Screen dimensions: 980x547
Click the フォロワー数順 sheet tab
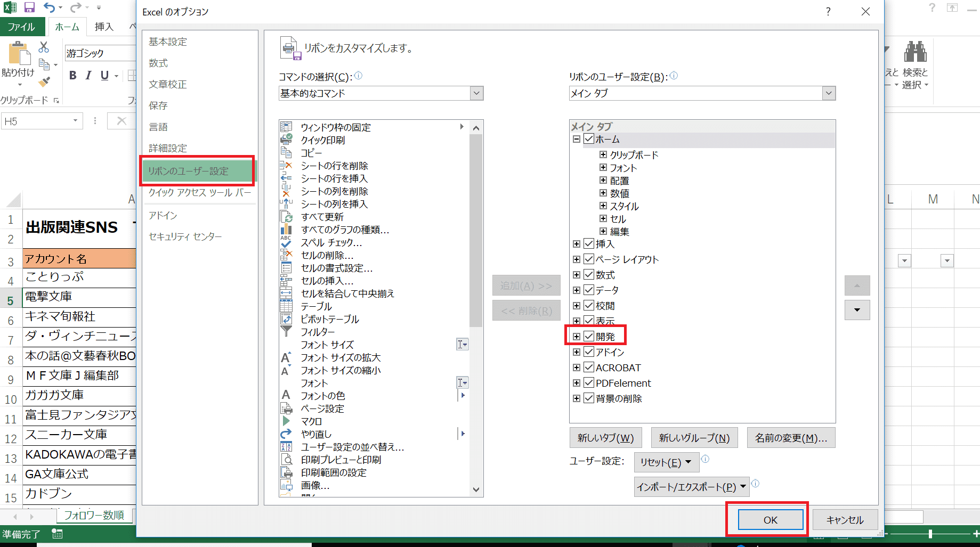pyautogui.click(x=94, y=515)
